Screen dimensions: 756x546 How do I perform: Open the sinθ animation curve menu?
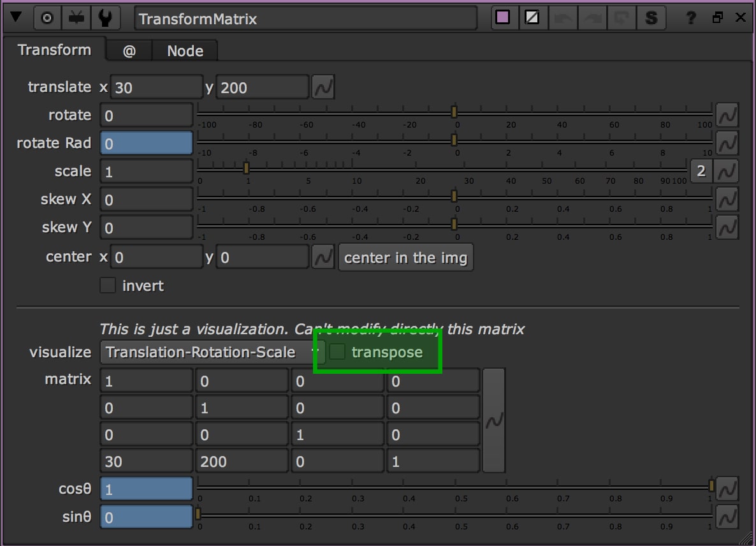pos(727,517)
